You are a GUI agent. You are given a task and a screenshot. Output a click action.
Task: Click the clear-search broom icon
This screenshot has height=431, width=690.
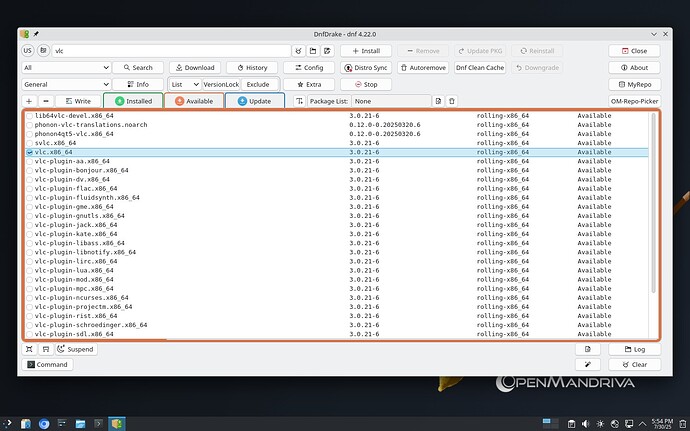coord(298,51)
